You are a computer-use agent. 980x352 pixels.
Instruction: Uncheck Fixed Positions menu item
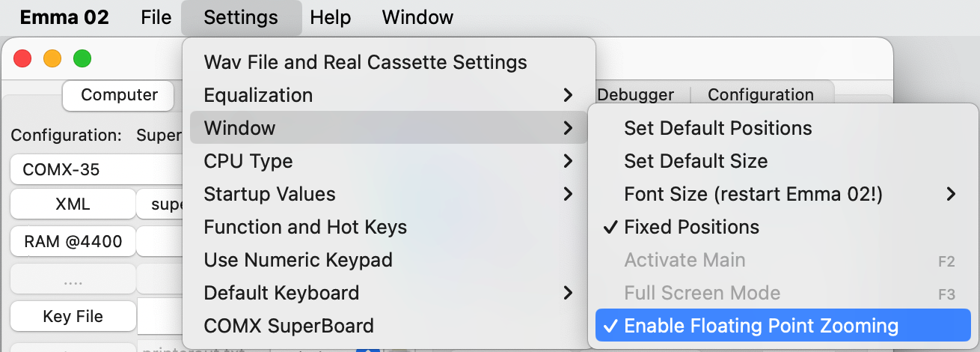691,227
